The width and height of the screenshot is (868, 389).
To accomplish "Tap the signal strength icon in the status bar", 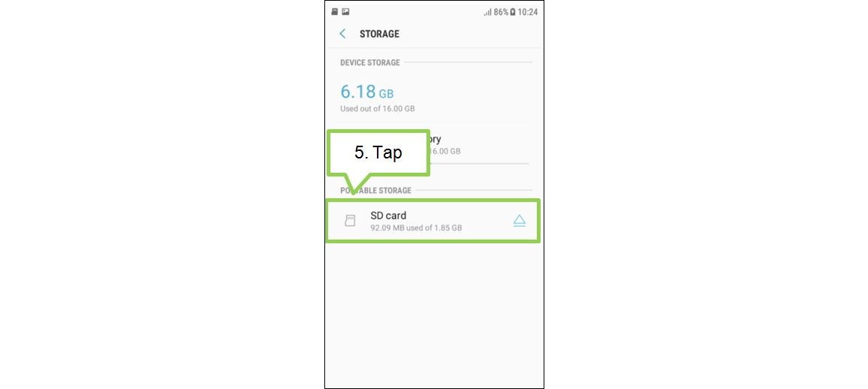I will pyautogui.click(x=487, y=11).
